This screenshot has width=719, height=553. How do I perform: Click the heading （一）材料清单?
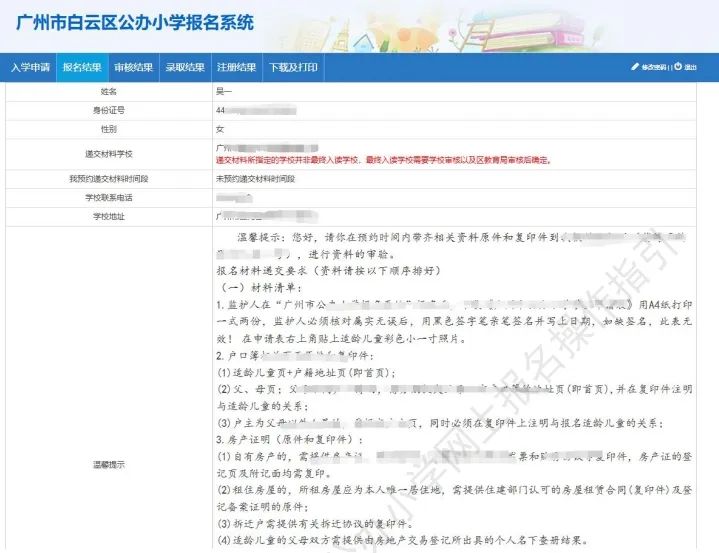tap(260, 288)
